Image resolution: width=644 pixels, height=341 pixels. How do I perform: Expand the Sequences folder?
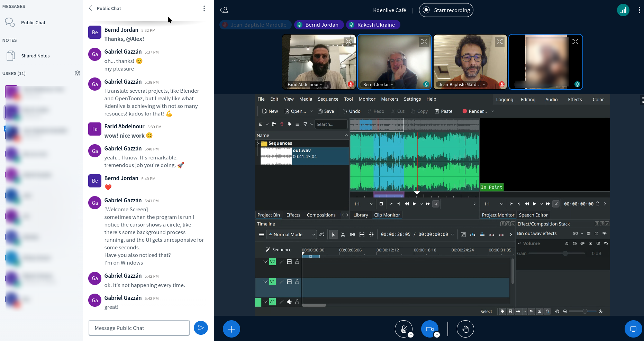click(258, 144)
